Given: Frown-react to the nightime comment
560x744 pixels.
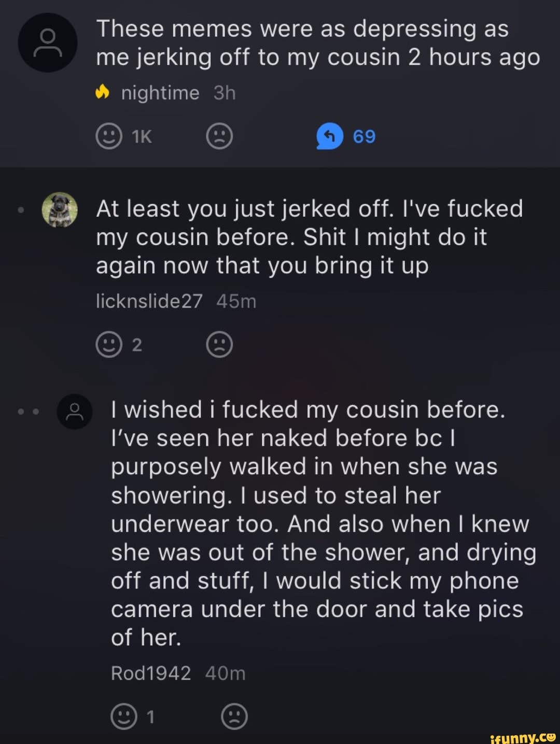Looking at the screenshot, I should click(x=219, y=136).
